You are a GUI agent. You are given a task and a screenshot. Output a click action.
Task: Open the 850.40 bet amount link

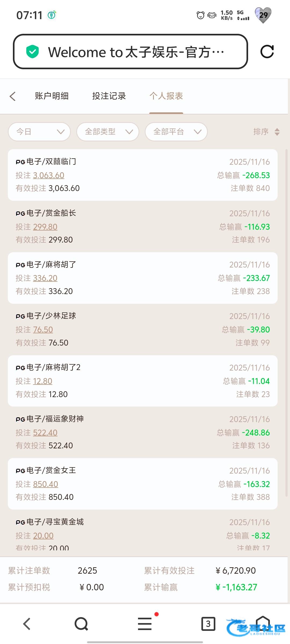click(46, 484)
